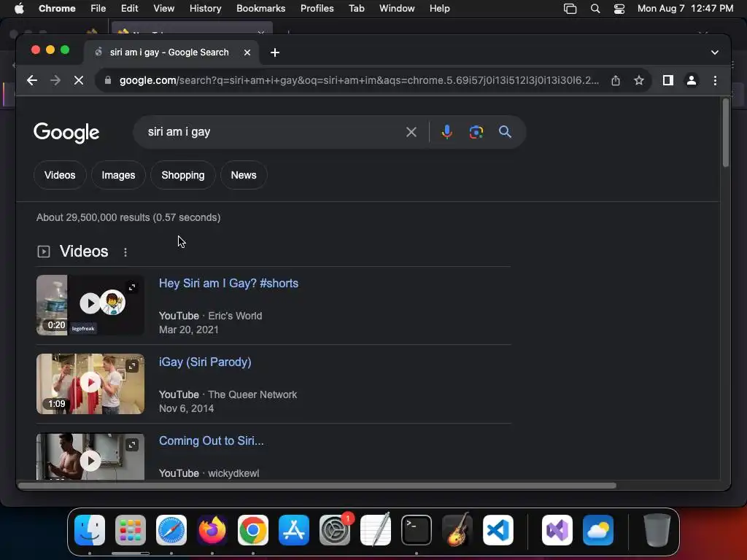Open Trash in the dock
747x560 pixels.
tap(657, 530)
